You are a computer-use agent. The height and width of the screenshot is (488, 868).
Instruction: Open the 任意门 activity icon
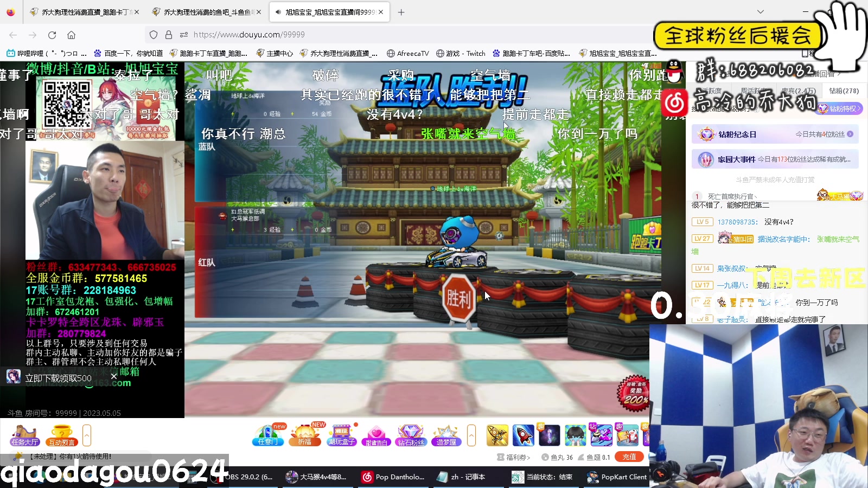[268, 435]
